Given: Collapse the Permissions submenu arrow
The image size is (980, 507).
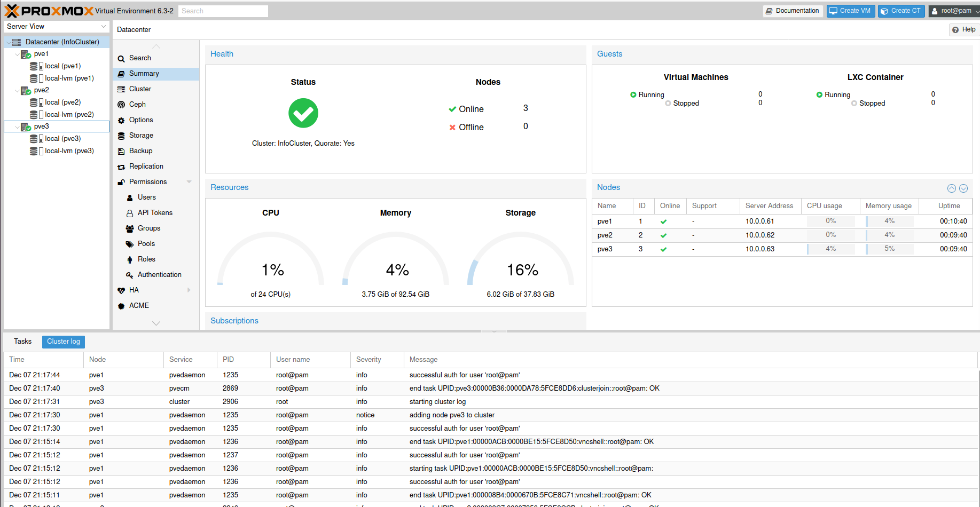Looking at the screenshot, I should click(x=189, y=182).
